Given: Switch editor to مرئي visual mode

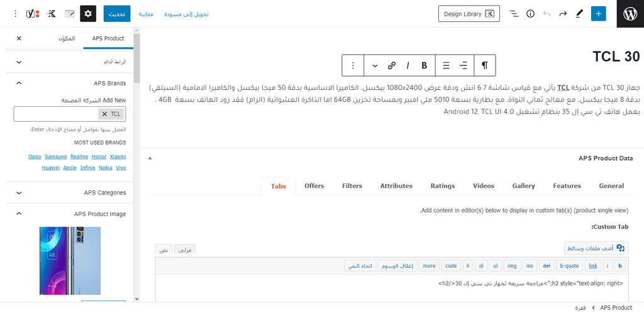Looking at the screenshot, I should coord(186,250).
